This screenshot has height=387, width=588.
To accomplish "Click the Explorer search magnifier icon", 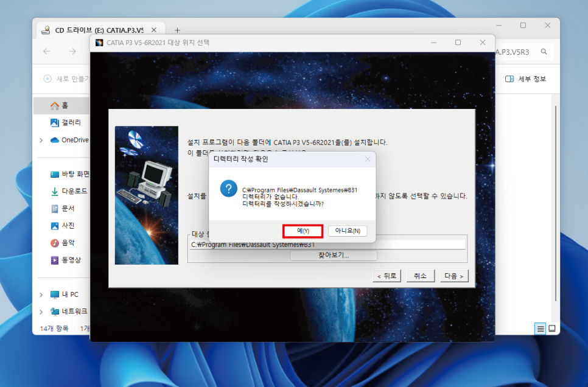I will tap(544, 52).
